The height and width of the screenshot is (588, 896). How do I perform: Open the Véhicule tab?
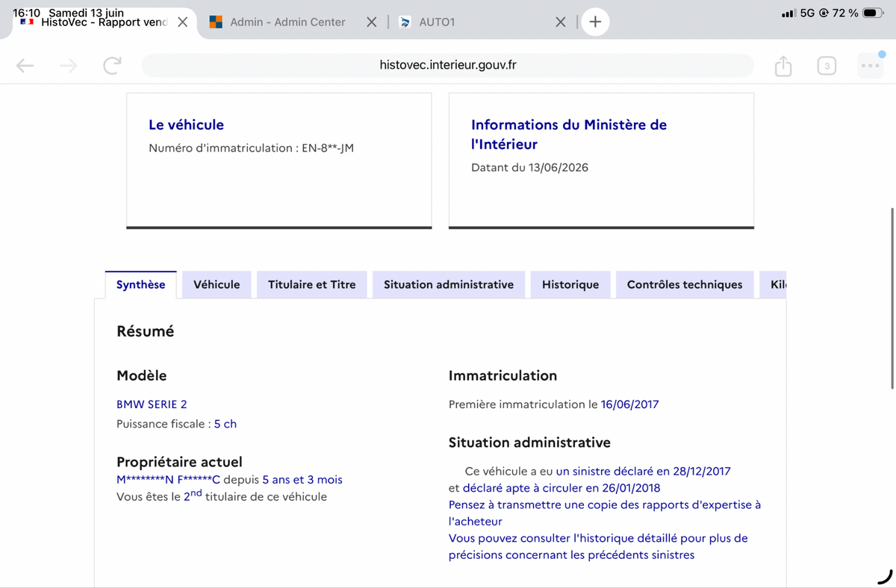point(217,284)
